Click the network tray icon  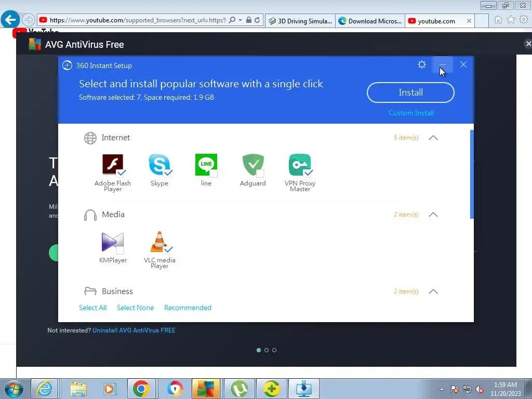(x=467, y=390)
